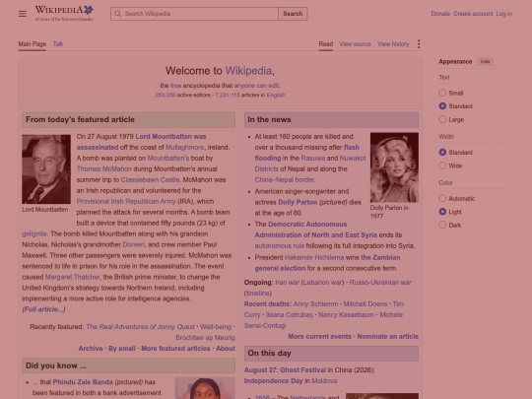This screenshot has width=532, height=399.
Task: Open the 'anyone can edit' link
Action: point(256,86)
